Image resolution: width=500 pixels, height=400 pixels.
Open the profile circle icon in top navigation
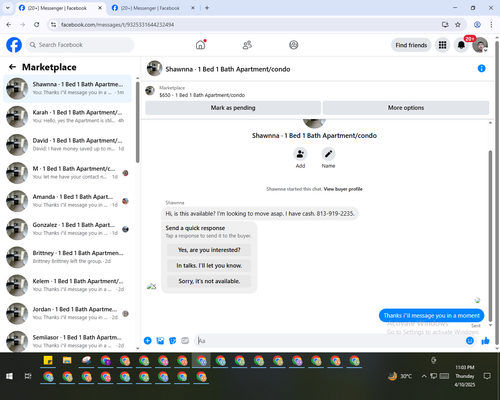coord(294,45)
